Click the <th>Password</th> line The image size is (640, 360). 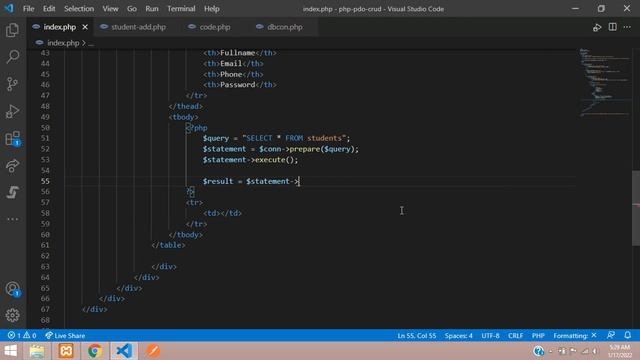[x=240, y=85]
